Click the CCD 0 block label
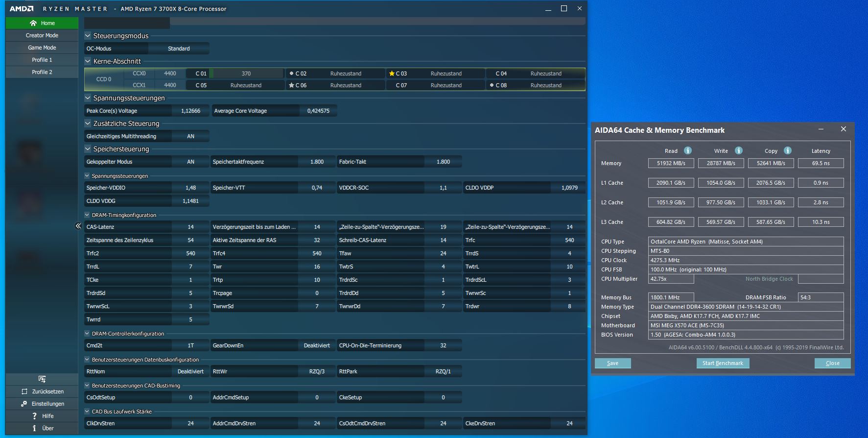 click(x=104, y=79)
